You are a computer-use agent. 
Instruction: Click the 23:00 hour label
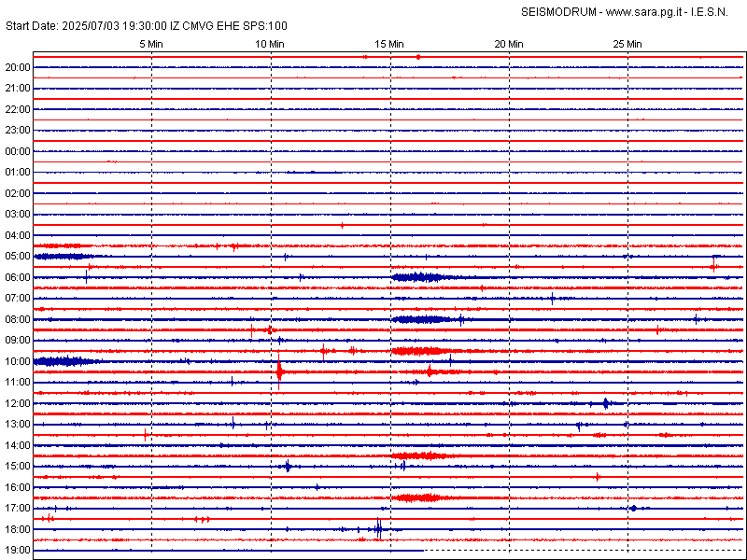click(x=18, y=131)
